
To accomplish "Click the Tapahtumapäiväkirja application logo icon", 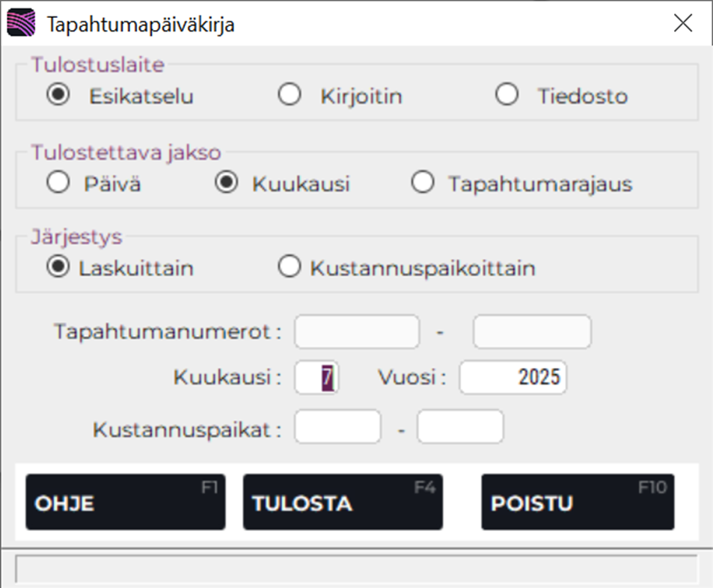I will tap(20, 23).
